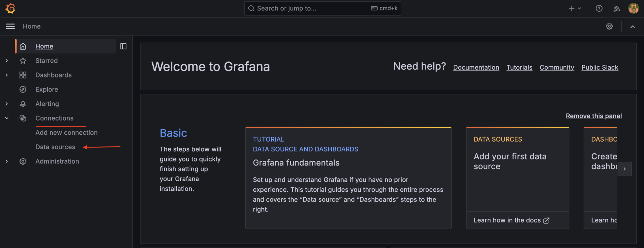Open Add your first data source card
The height and width of the screenshot is (248, 644).
[x=518, y=178]
